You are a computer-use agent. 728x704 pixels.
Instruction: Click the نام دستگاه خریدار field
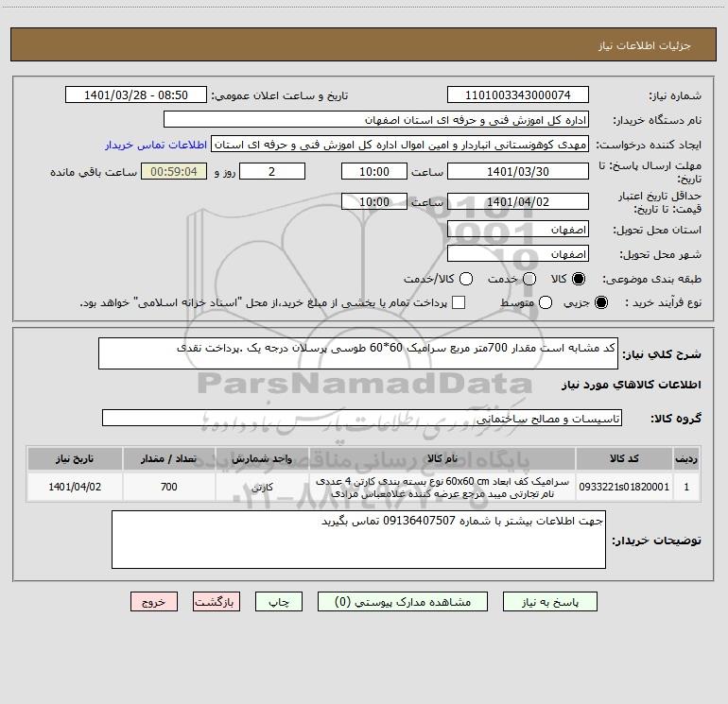pos(376,120)
